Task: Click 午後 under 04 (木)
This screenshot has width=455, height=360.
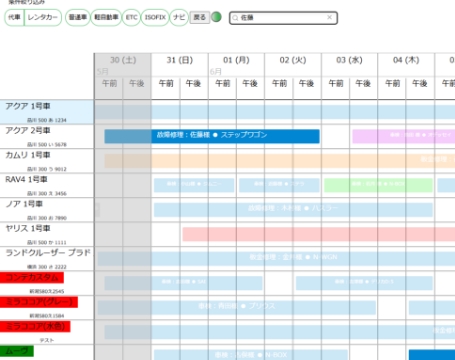Action: coord(420,83)
